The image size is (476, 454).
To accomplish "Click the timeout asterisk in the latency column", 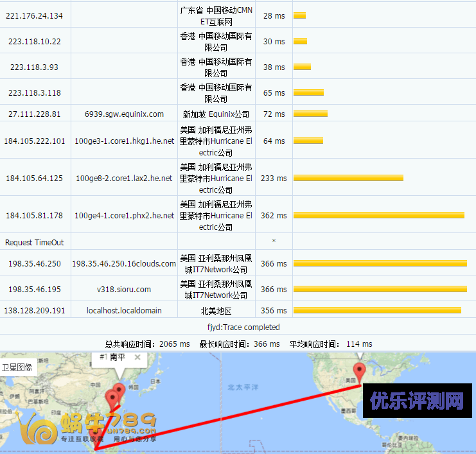I will click(274, 241).
